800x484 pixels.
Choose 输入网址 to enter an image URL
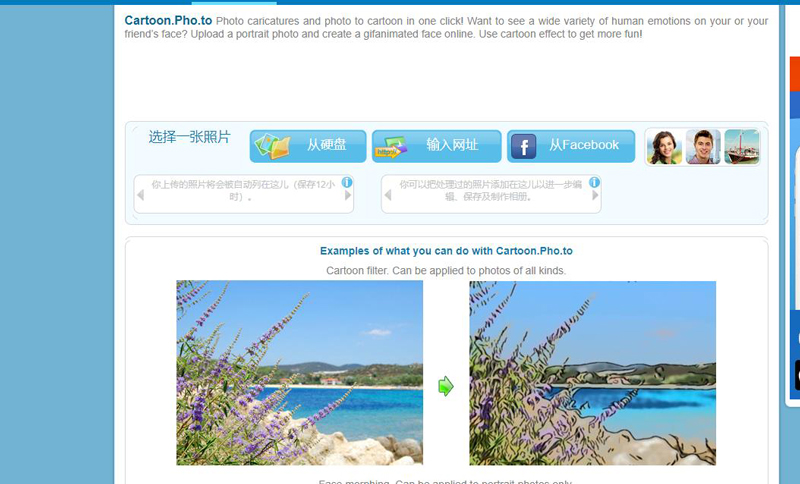[x=437, y=146]
